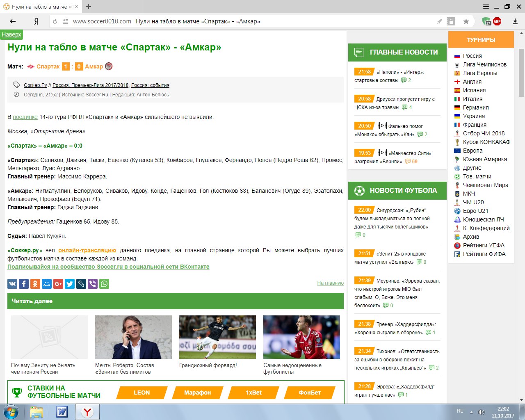Open Yandex Browser taskbar icon
Screen dimensions: 525x420
(x=87, y=412)
